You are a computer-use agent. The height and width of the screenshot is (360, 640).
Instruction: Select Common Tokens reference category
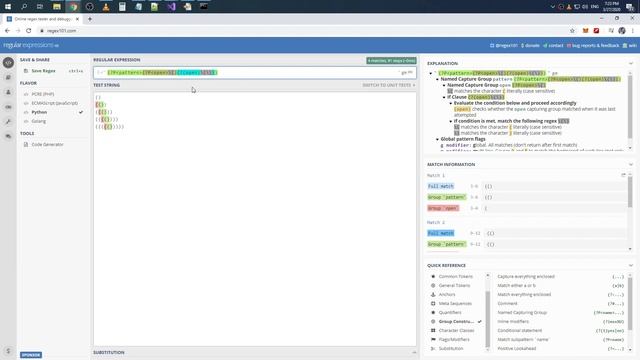[456, 276]
